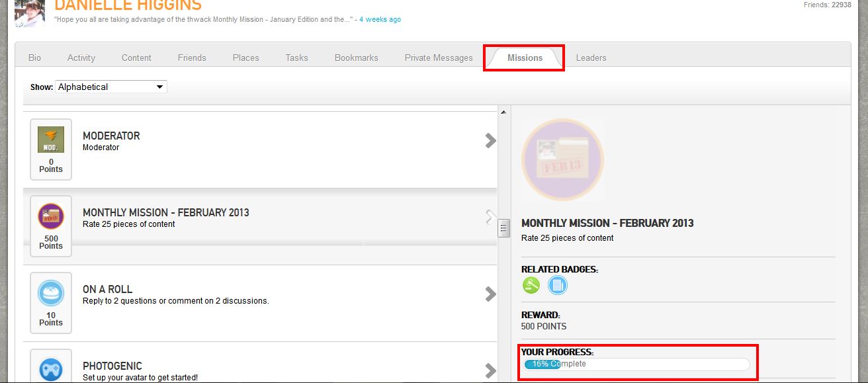
Task: Click the Danielle Higgins profile name heading
Action: pyautogui.click(x=128, y=6)
